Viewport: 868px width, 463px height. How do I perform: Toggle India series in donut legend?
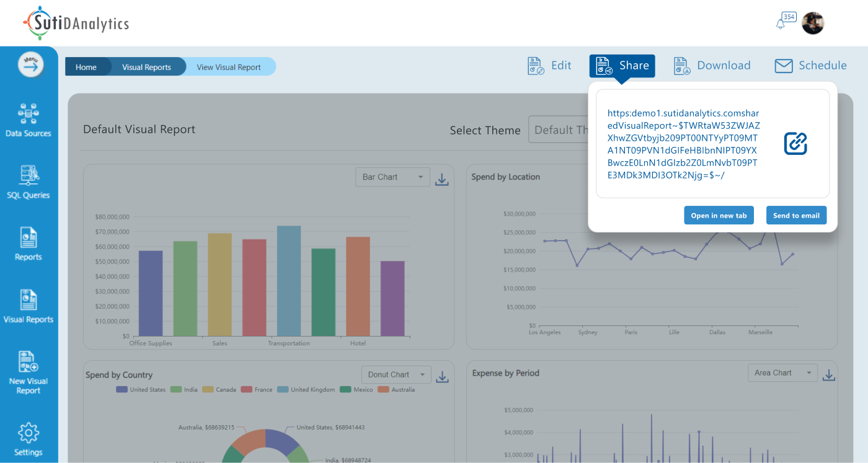tap(184, 390)
